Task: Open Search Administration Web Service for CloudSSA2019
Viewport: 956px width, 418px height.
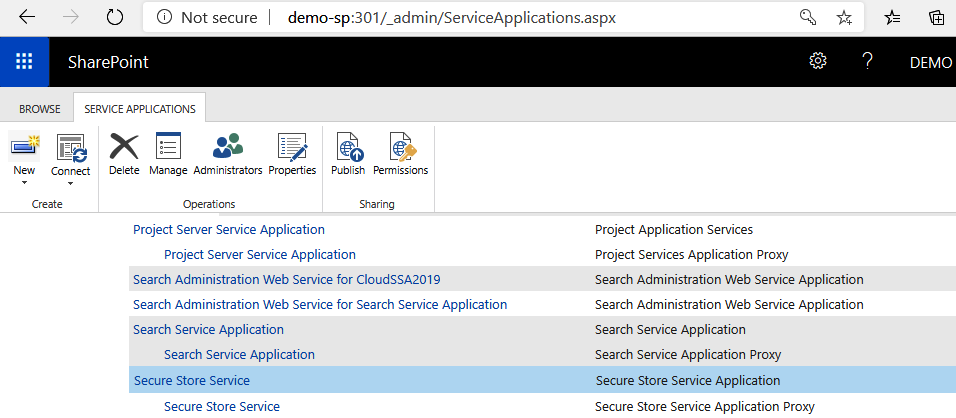Action: (287, 280)
